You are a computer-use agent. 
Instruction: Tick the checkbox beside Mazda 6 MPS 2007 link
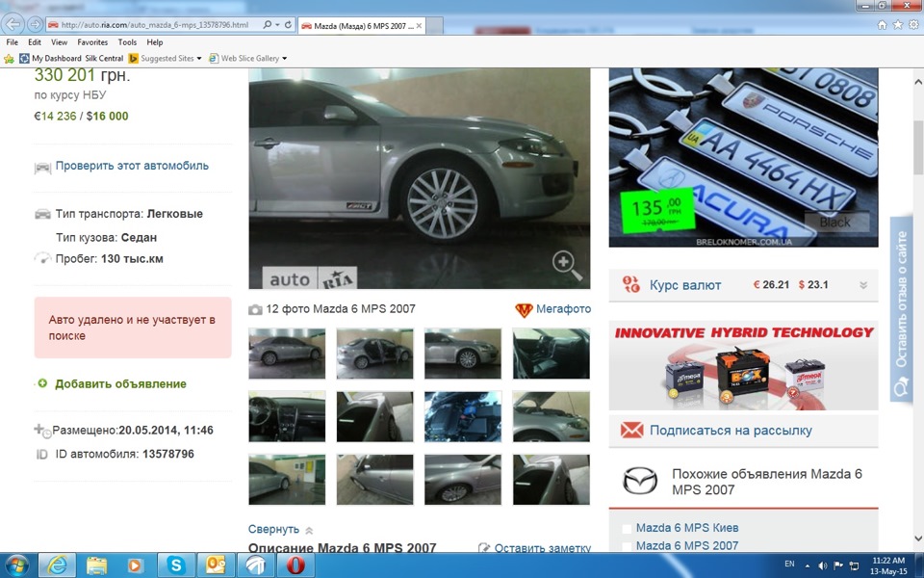pyautogui.click(x=627, y=546)
